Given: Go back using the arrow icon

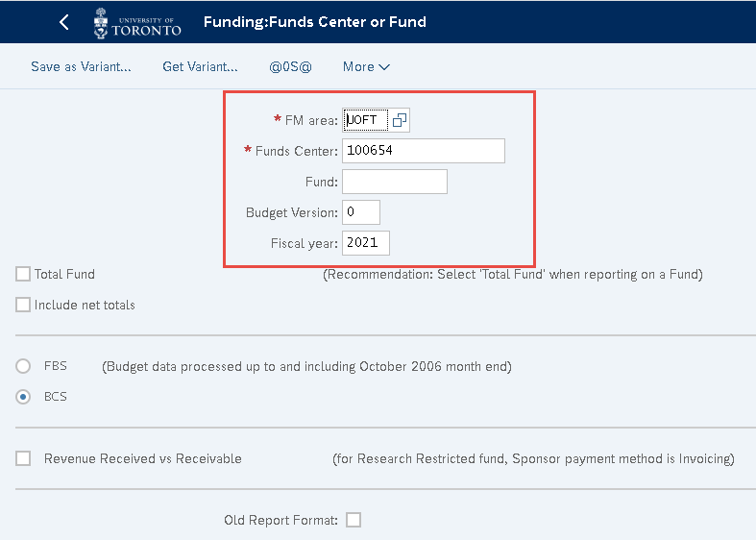Looking at the screenshot, I should (x=63, y=22).
